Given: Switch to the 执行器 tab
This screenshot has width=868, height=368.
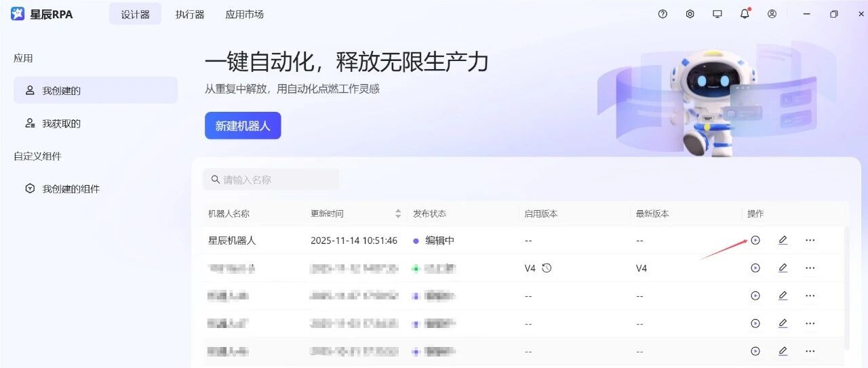Looking at the screenshot, I should point(190,14).
